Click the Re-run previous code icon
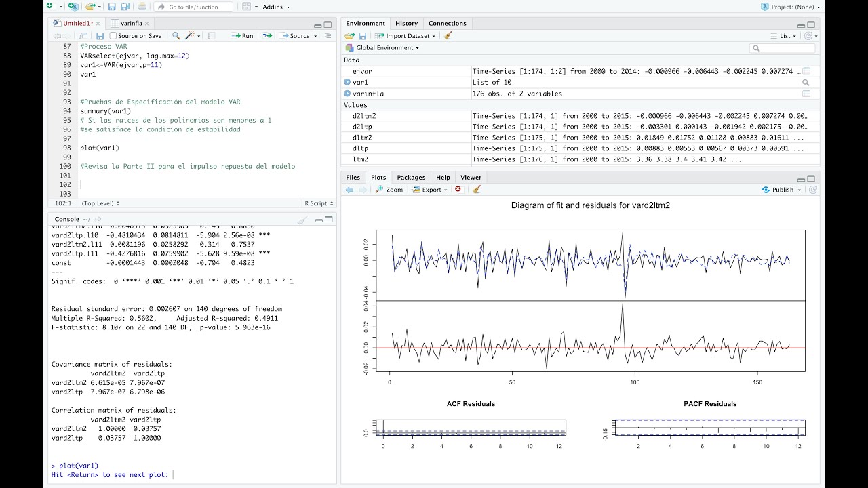 [267, 36]
